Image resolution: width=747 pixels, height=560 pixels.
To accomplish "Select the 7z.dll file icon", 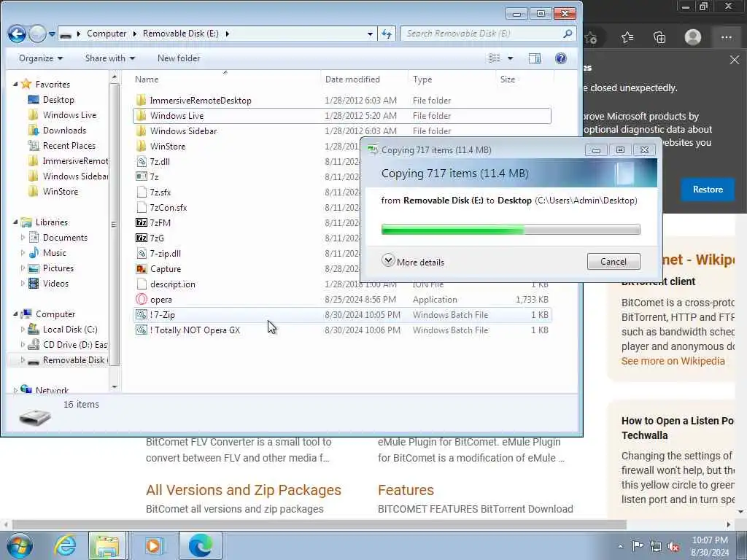I will click(141, 161).
